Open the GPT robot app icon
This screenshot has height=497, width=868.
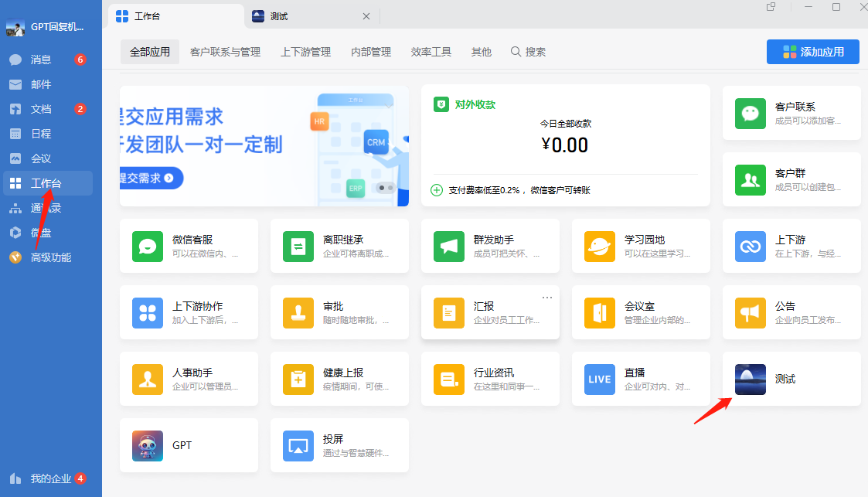[148, 445]
